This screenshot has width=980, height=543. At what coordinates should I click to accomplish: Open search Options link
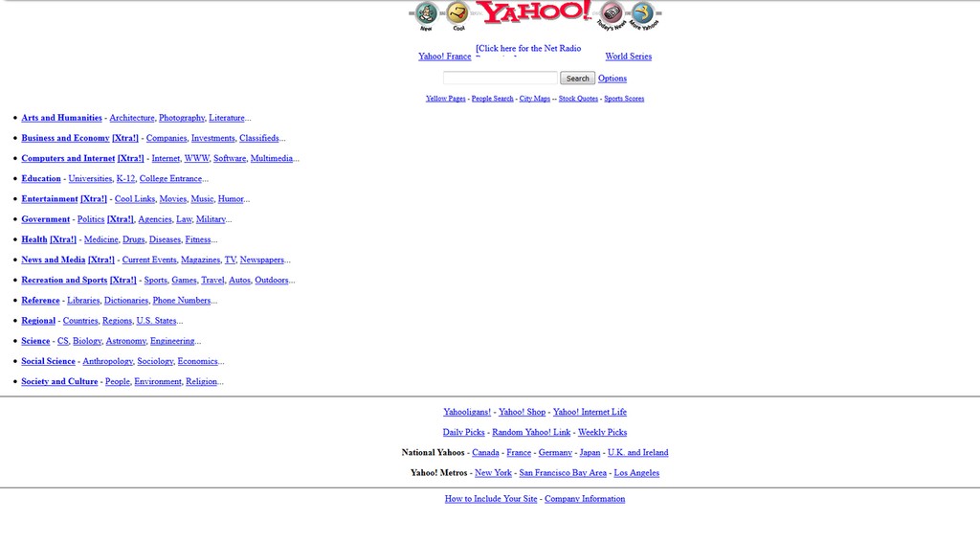coord(612,79)
